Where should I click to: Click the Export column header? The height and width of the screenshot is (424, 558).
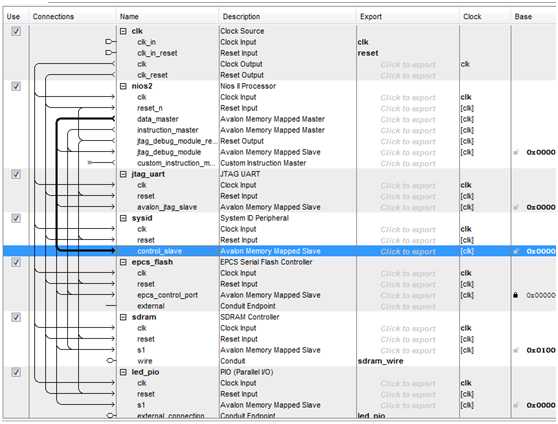point(371,16)
